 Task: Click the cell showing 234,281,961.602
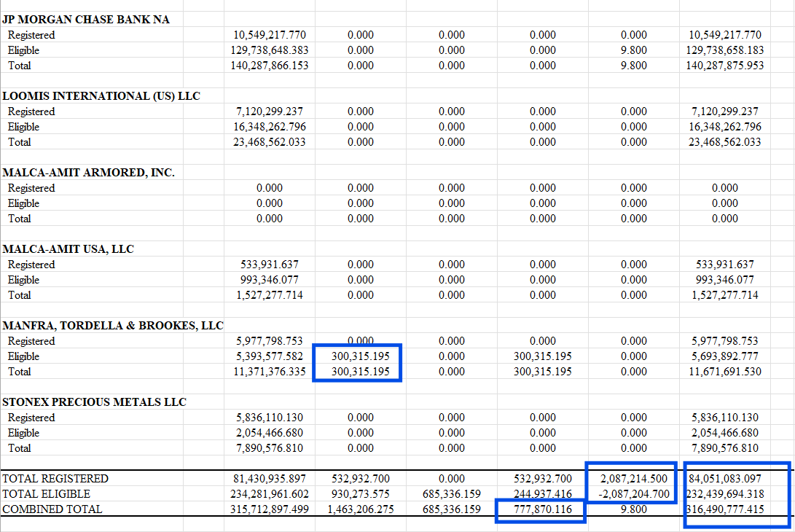(269, 494)
